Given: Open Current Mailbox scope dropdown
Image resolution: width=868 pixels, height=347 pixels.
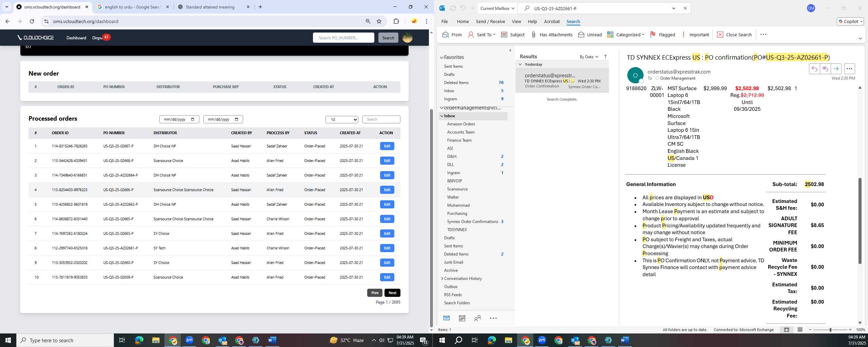Looking at the screenshot, I should (x=497, y=8).
